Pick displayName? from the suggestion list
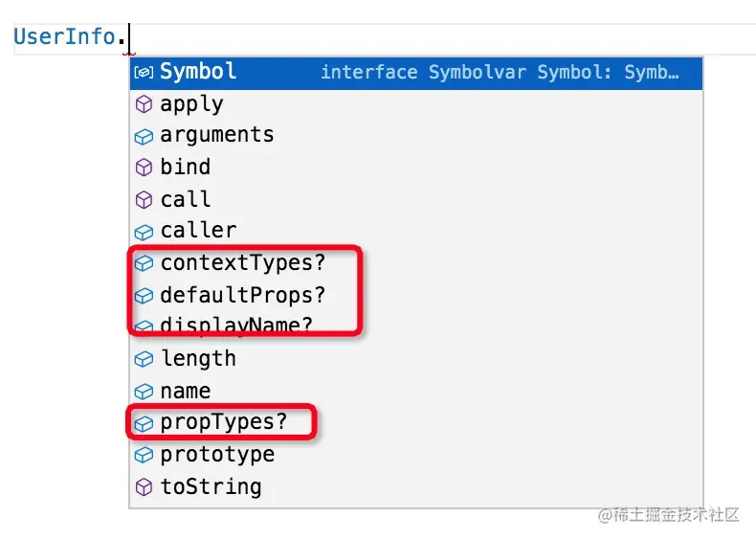Viewport: 756px width, 540px height. pyautogui.click(x=416, y=326)
